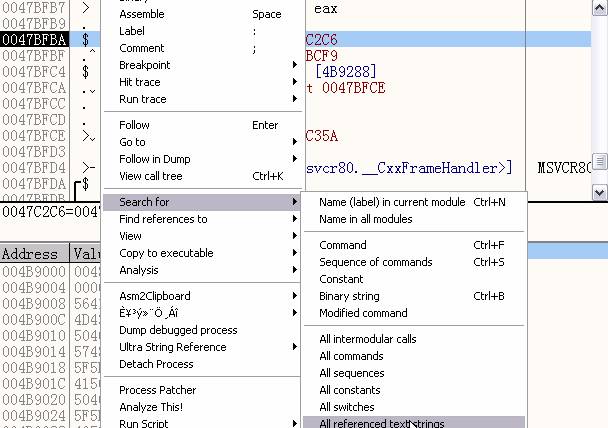
Task: Select dump address 004B9010
Action: coord(34,336)
